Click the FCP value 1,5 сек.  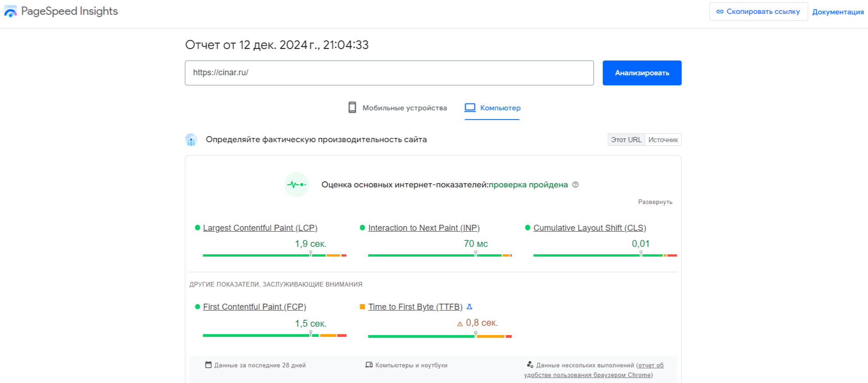311,323
